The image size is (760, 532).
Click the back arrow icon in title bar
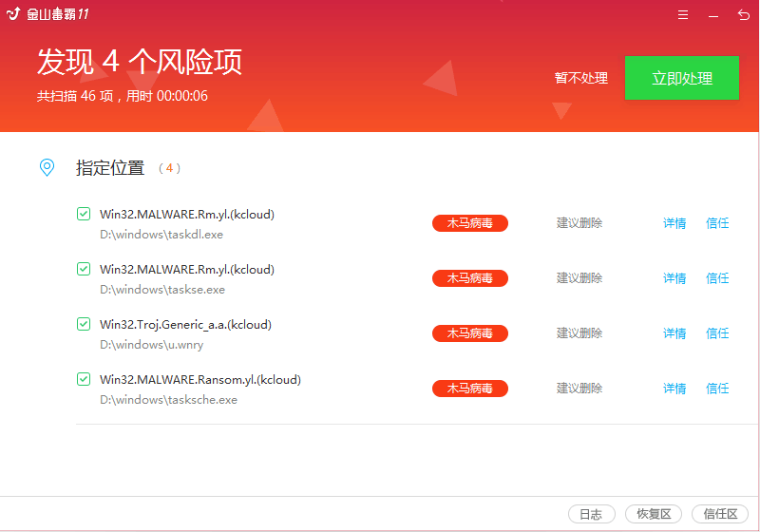pos(744,15)
